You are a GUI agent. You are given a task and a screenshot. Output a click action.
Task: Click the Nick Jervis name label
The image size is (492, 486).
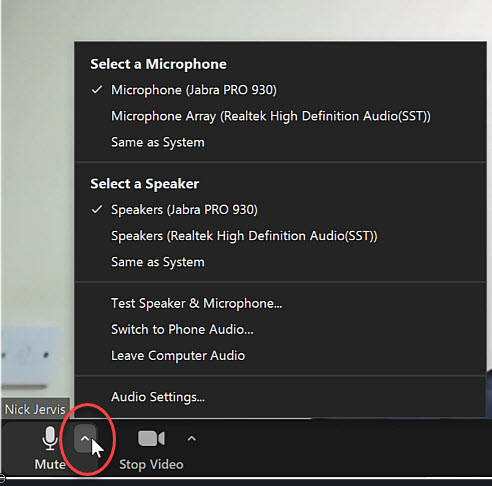click(35, 409)
